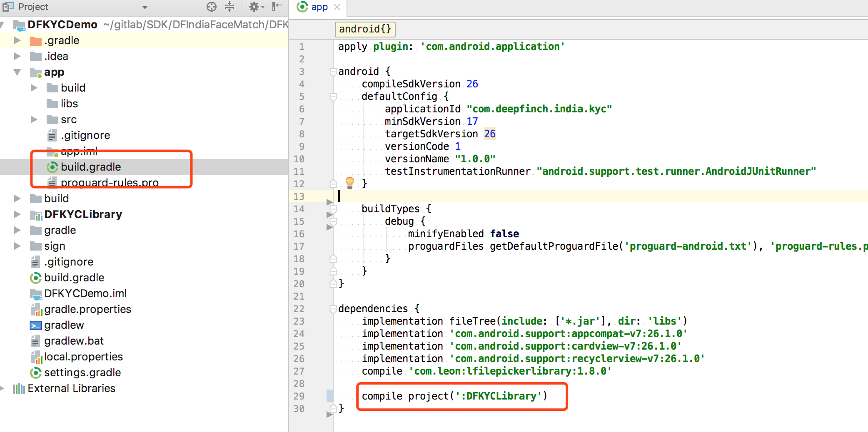The image size is (868, 432).
Task: Select DFKYCDemo.iml file
Action: point(85,293)
